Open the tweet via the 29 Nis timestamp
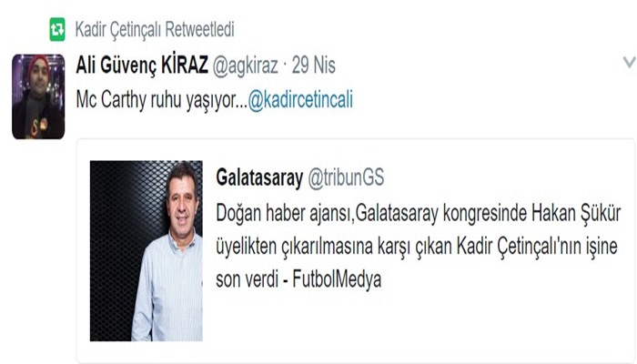The image size is (637, 364). [314, 66]
